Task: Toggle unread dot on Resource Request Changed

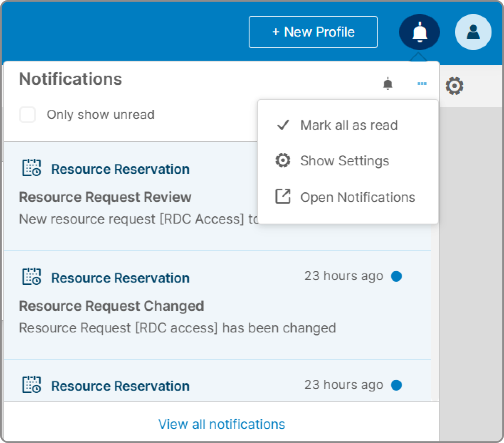Action: 396,276
